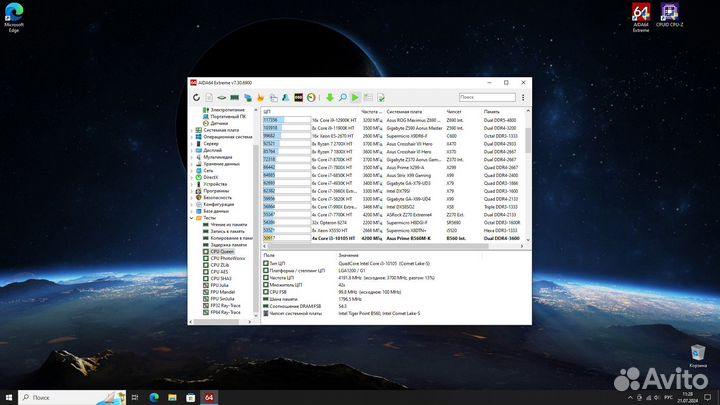
Task: Open CPU AES test
Action: (x=219, y=272)
